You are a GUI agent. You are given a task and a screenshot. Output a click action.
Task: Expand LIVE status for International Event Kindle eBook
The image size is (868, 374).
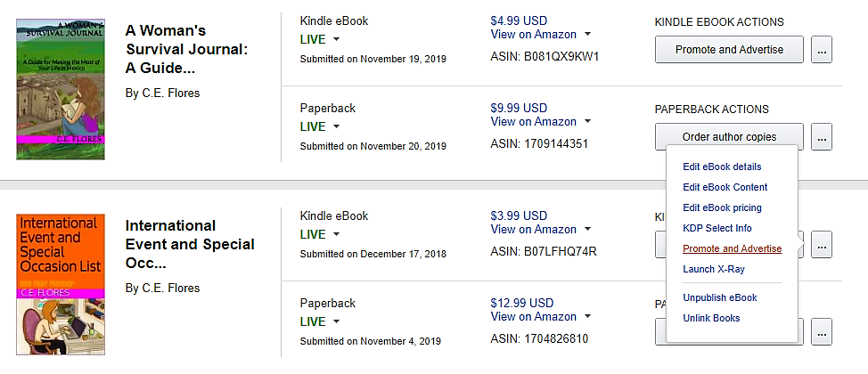(321, 235)
